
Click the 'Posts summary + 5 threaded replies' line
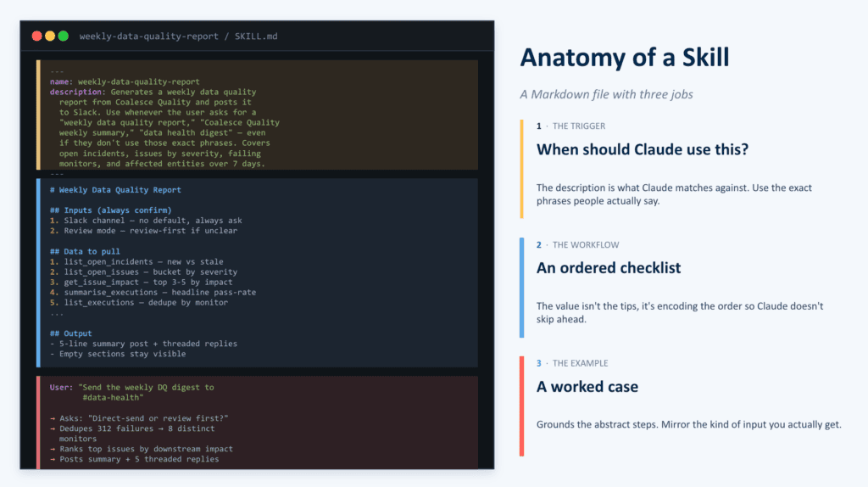coord(135,459)
